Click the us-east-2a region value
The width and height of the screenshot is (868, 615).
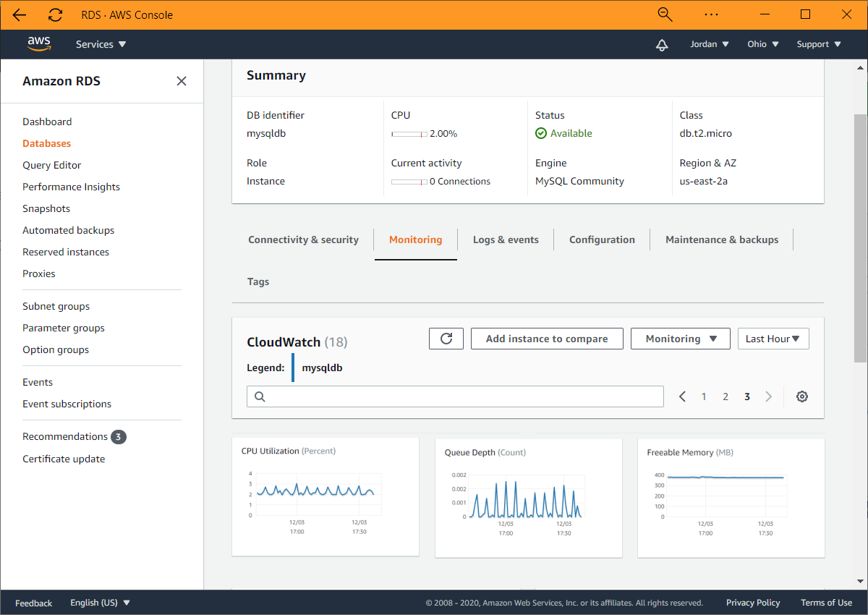click(704, 181)
